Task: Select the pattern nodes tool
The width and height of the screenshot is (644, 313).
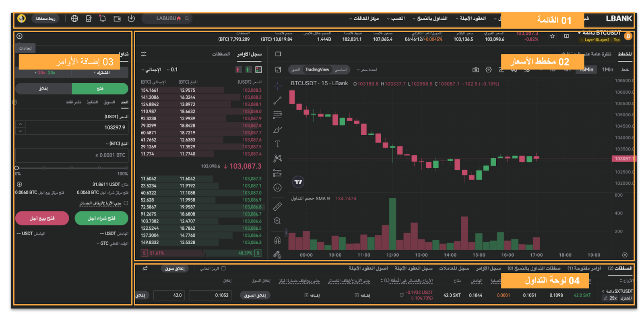Action: click(x=278, y=159)
